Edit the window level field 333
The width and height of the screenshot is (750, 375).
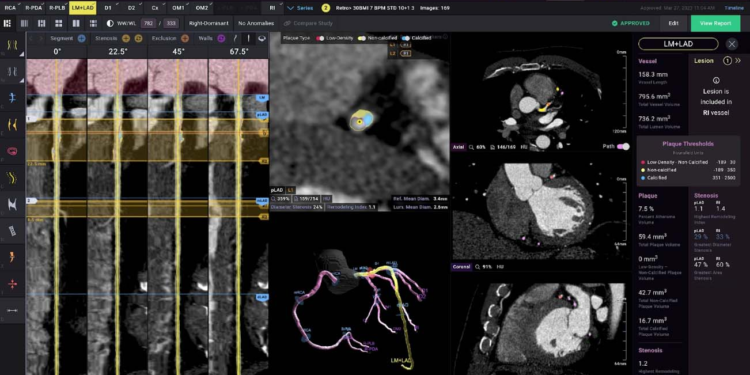point(171,23)
